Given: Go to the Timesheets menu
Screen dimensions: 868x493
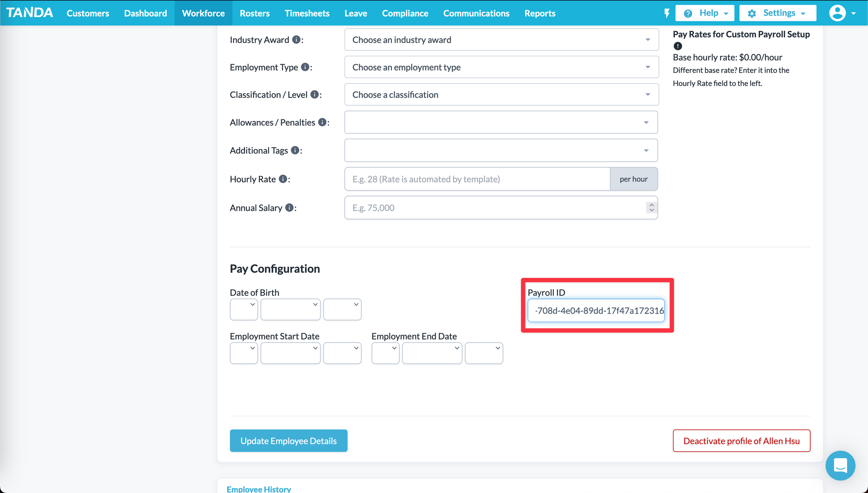Looking at the screenshot, I should (x=307, y=13).
